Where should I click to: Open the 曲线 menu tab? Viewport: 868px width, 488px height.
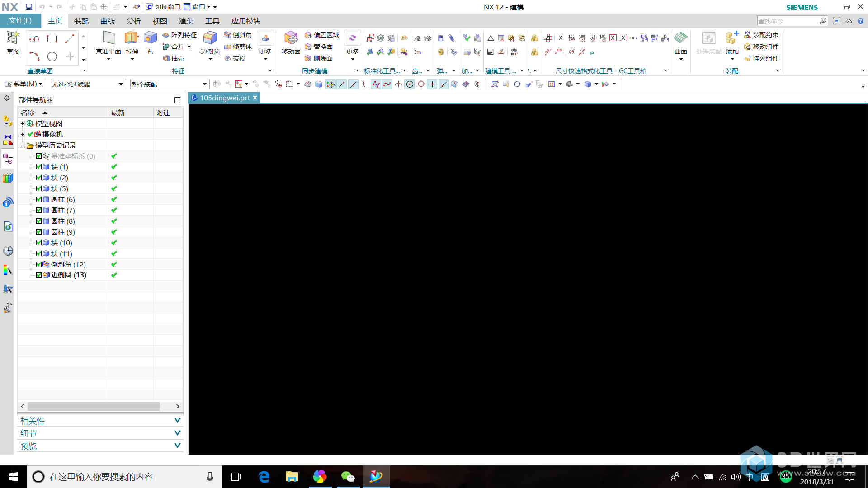107,21
